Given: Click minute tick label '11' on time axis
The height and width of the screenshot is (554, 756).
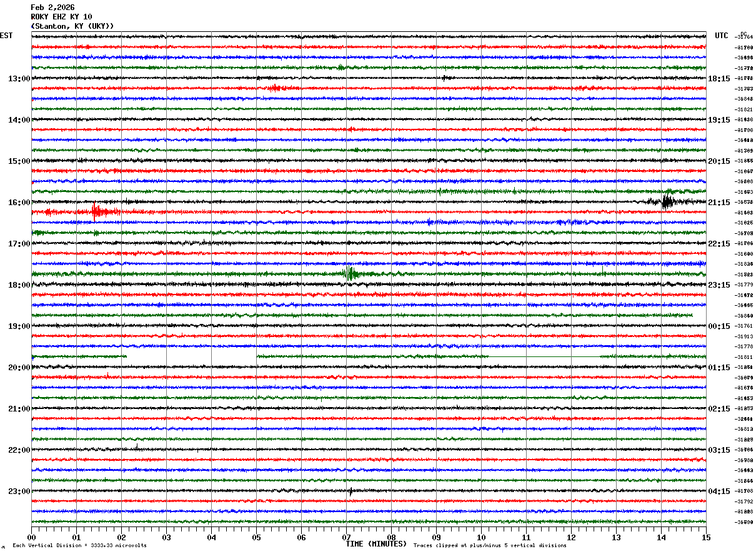Looking at the screenshot, I should coord(526,538).
